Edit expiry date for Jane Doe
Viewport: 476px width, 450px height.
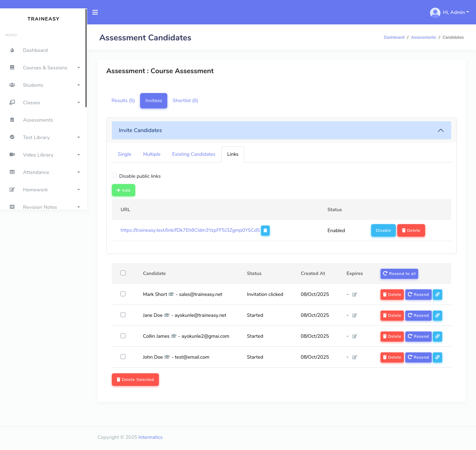(354, 315)
